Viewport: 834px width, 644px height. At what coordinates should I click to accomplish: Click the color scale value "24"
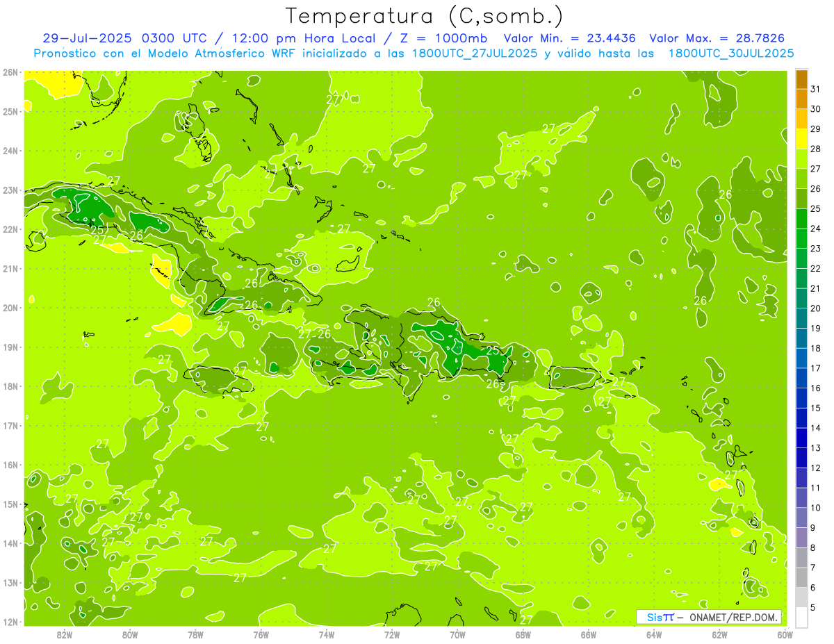tap(815, 229)
